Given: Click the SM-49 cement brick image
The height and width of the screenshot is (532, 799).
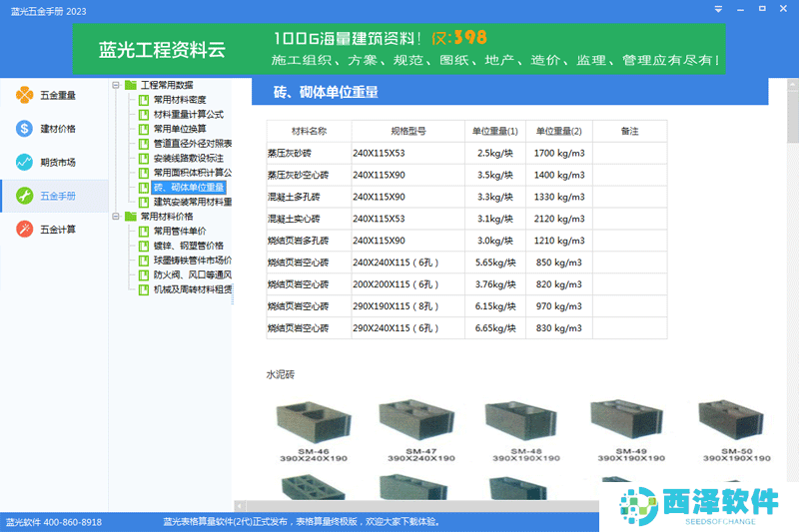Looking at the screenshot, I should pos(626,418).
